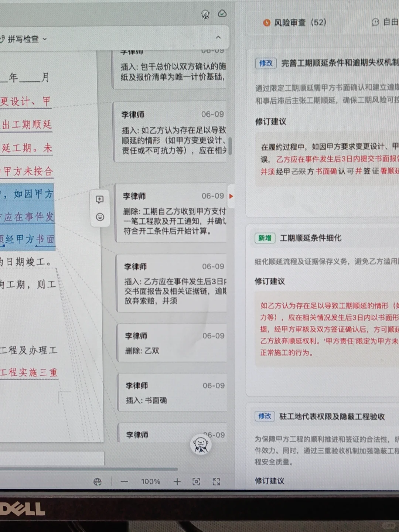Collapse the panel with the chevron arrow
This screenshot has height=532, width=399.
click(218, 37)
